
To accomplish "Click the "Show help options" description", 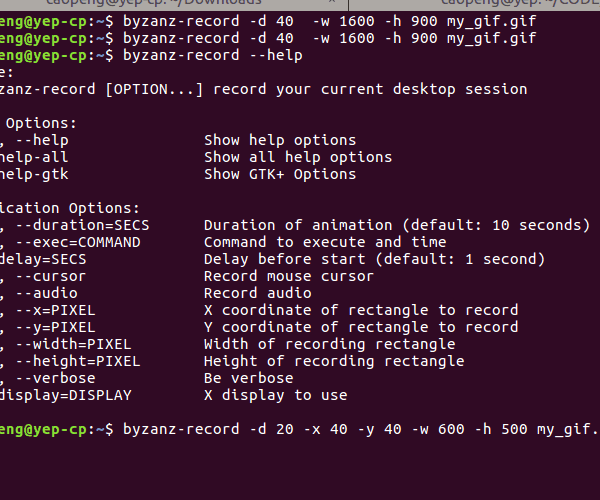I will coord(280,140).
